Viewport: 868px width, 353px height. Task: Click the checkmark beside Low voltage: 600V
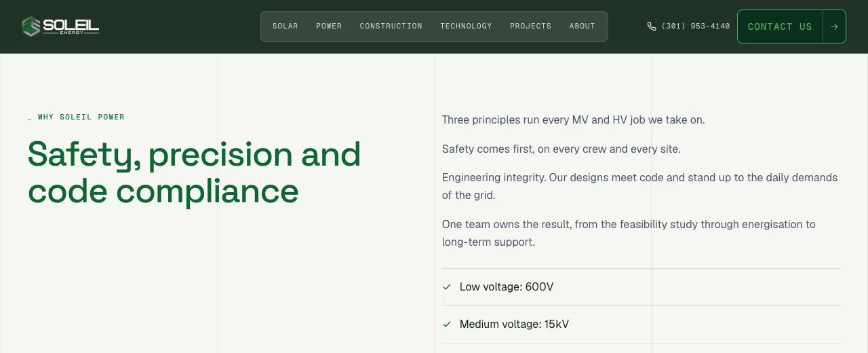click(x=447, y=287)
